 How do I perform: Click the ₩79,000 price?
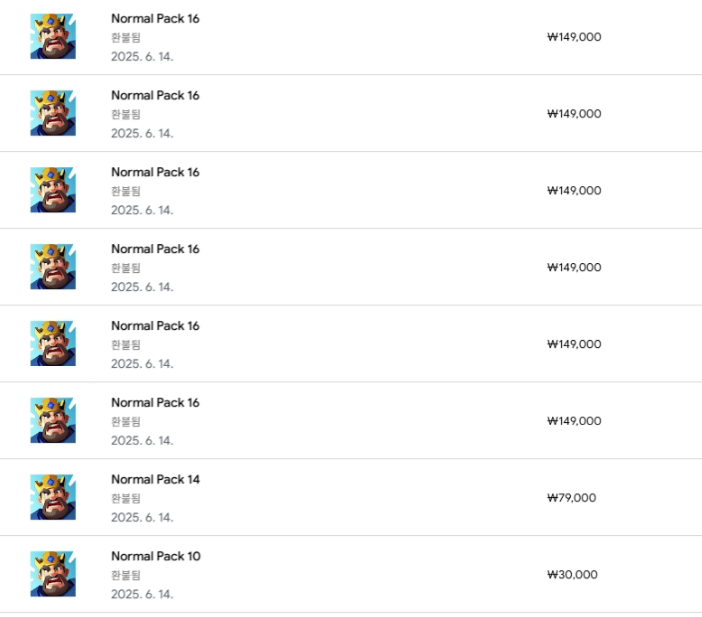coord(571,498)
